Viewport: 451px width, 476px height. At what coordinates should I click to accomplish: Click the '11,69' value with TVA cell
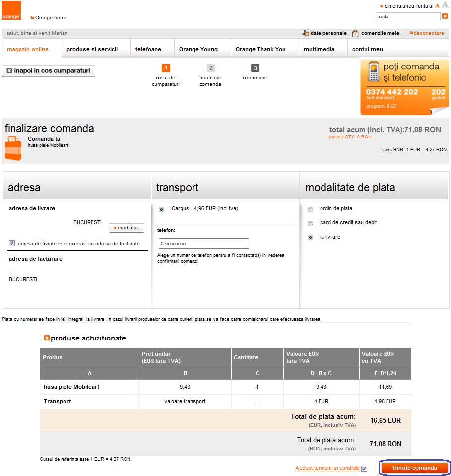click(385, 387)
